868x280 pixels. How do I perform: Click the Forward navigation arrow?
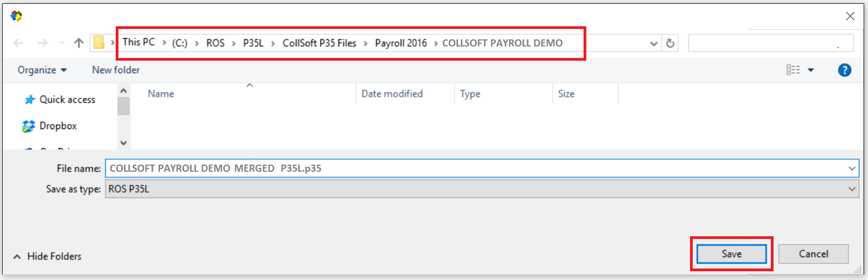tap(43, 43)
